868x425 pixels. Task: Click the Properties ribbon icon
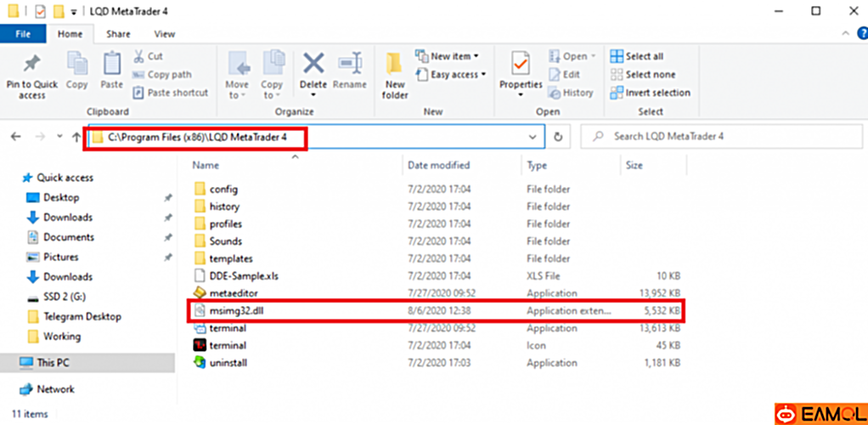[521, 64]
